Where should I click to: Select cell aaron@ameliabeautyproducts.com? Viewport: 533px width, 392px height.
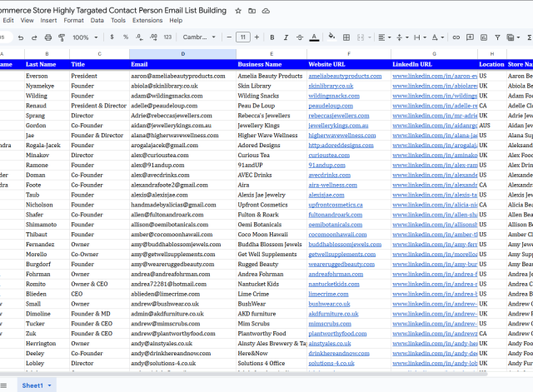point(183,76)
